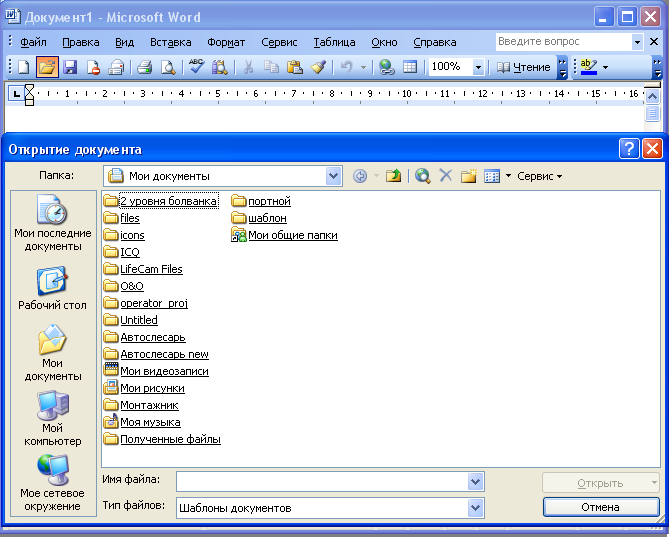Open the Вставка menu
This screenshot has height=537, width=669.
(171, 42)
